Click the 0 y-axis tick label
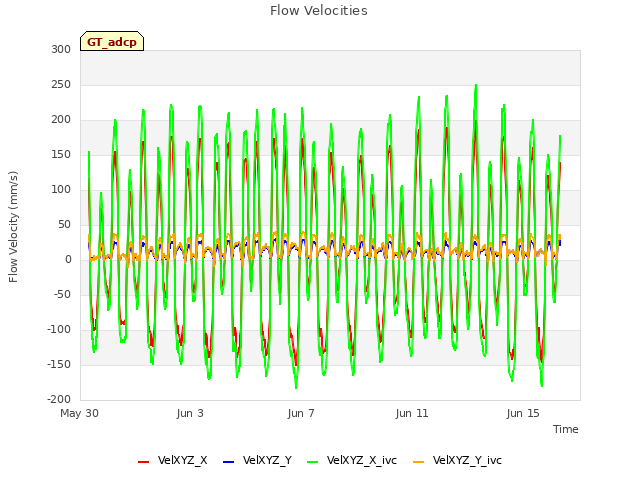This screenshot has height=480, width=640. (x=68, y=260)
